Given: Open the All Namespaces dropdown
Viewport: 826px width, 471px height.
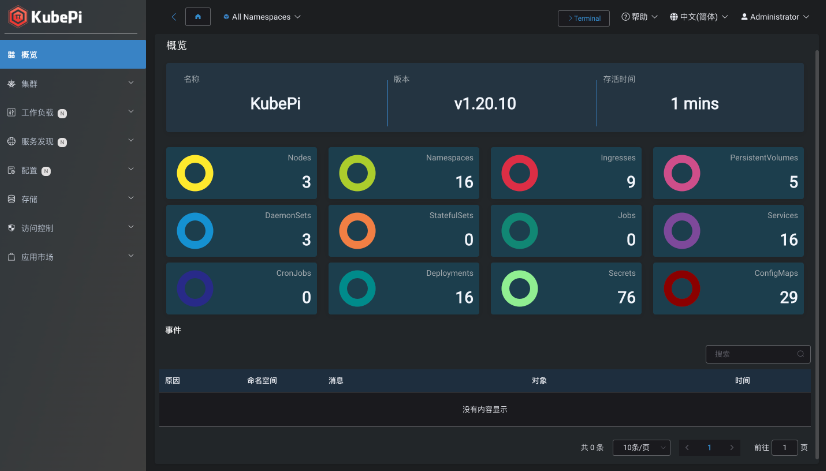Looking at the screenshot, I should click(262, 17).
